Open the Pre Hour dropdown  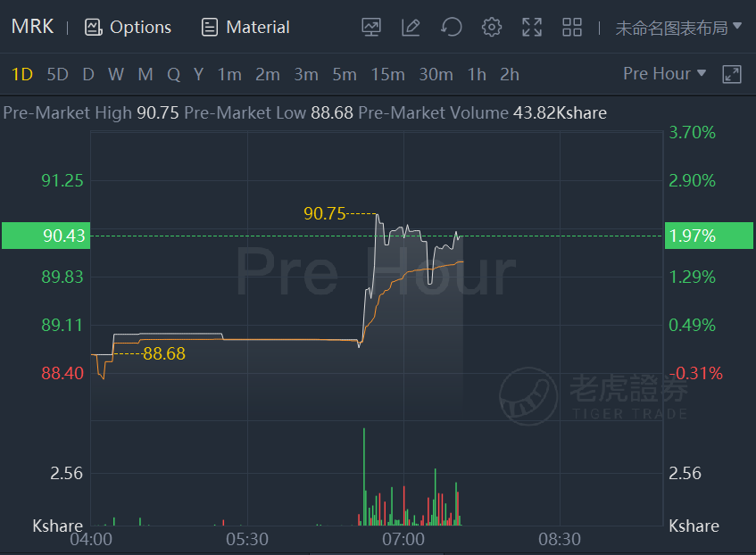[x=665, y=73]
